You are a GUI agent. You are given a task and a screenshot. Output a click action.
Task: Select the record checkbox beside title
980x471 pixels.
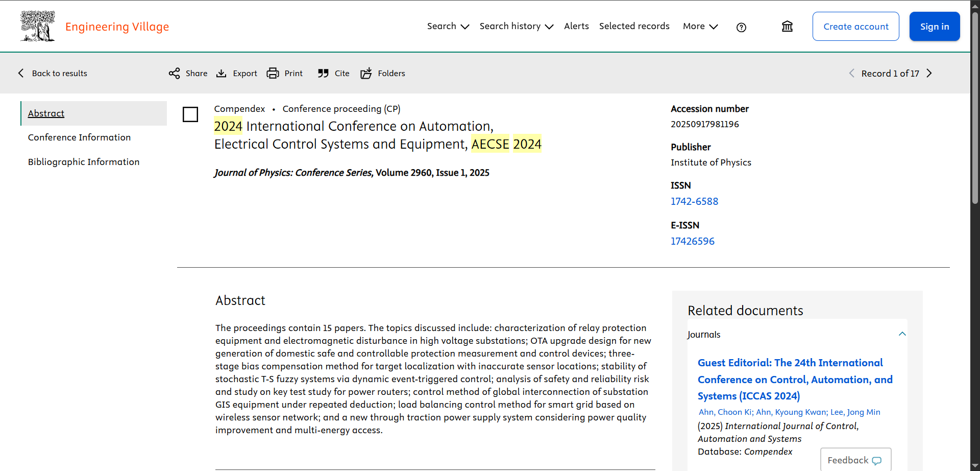[190, 114]
